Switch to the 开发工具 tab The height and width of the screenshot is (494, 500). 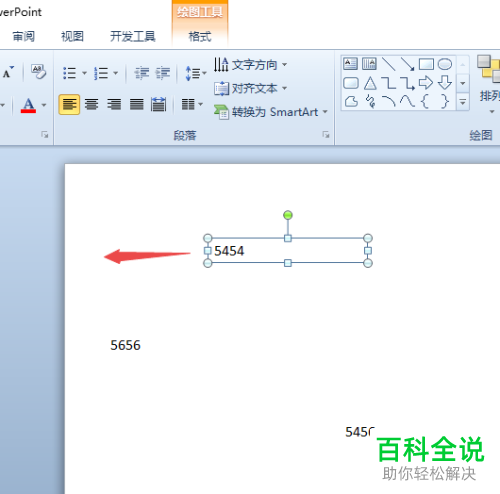pyautogui.click(x=133, y=36)
